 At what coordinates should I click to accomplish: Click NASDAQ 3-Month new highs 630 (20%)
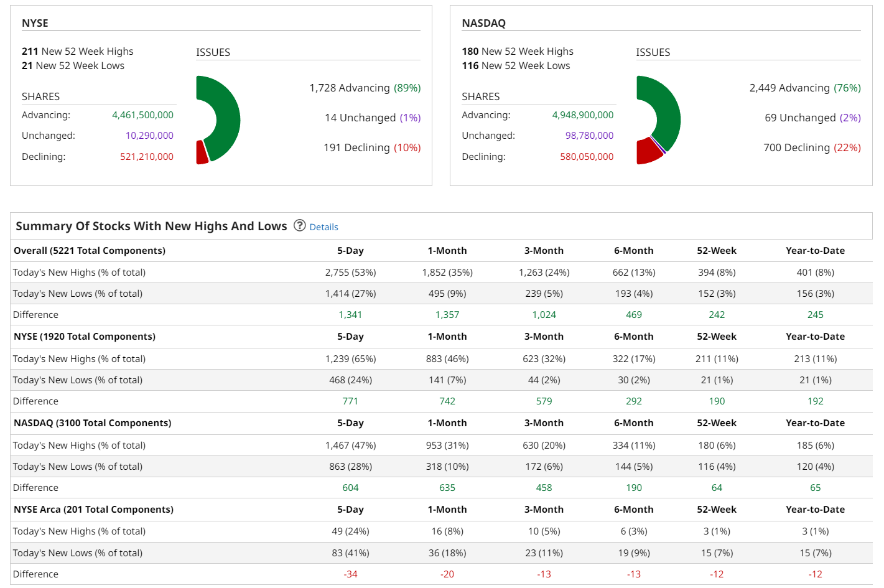pos(544,446)
